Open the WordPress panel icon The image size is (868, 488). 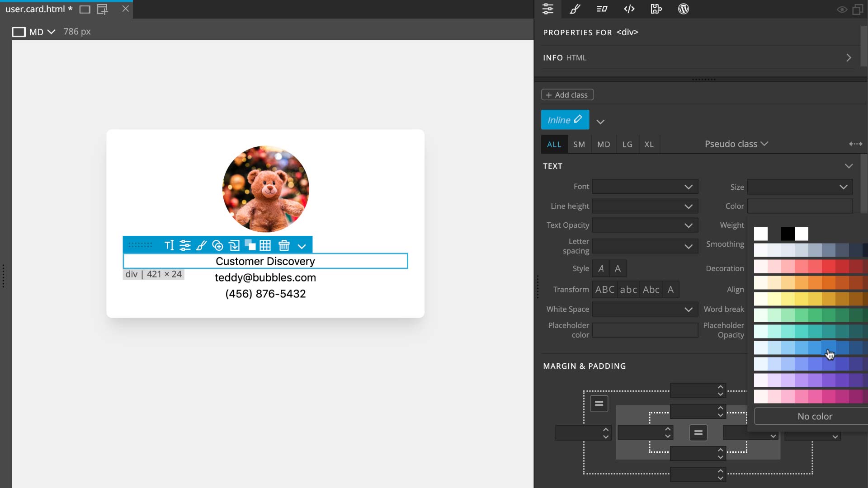coord(683,9)
